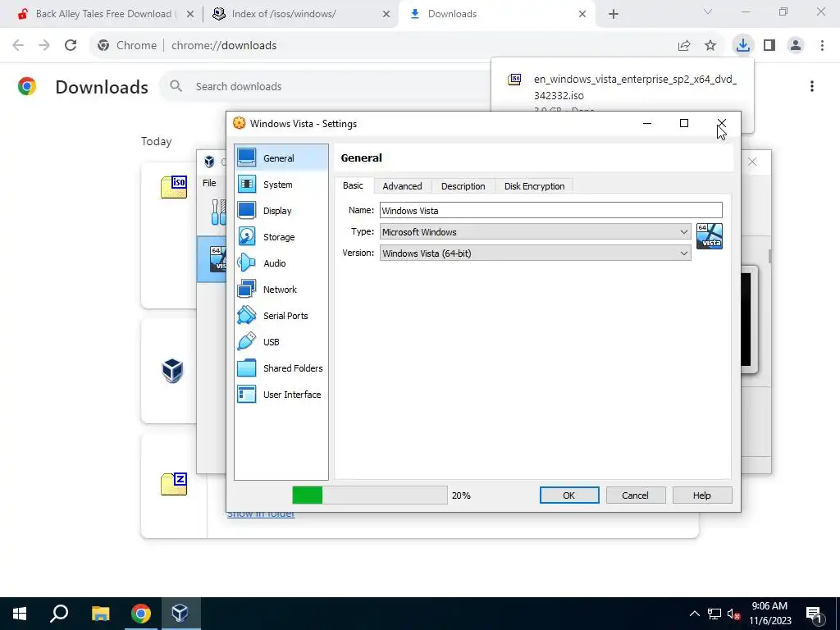Click the VirtualBox installer icon in Downloads list
Screen dimensions: 840x630
point(172,370)
